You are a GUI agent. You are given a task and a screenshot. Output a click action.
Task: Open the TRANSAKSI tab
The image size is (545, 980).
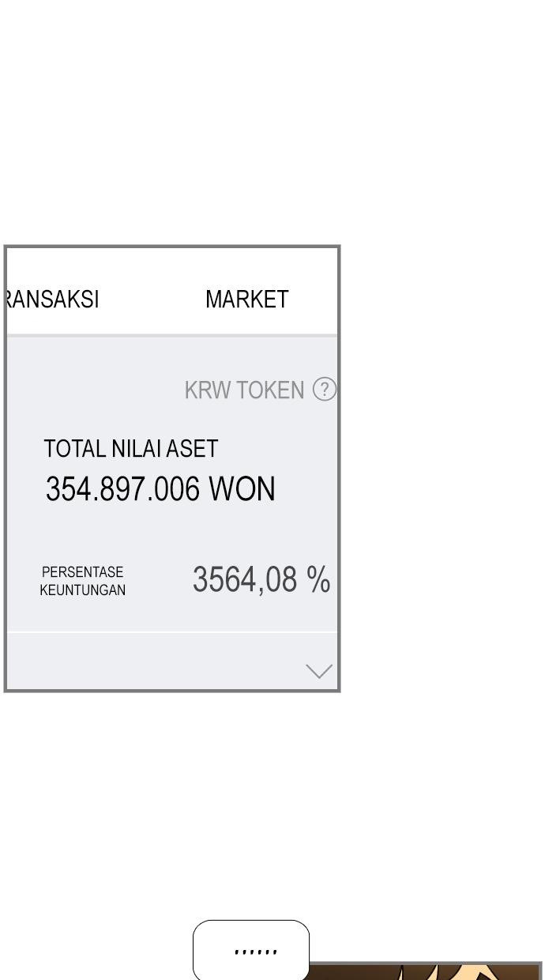click(x=53, y=300)
